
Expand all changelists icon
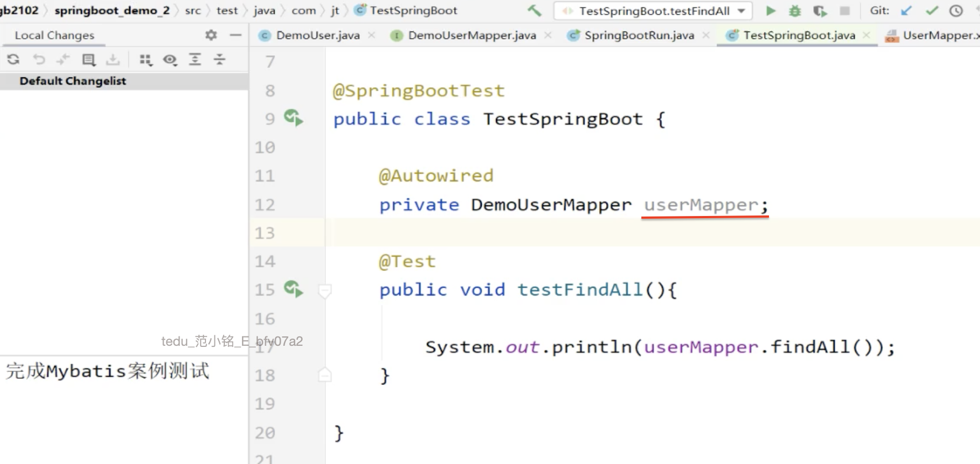195,59
